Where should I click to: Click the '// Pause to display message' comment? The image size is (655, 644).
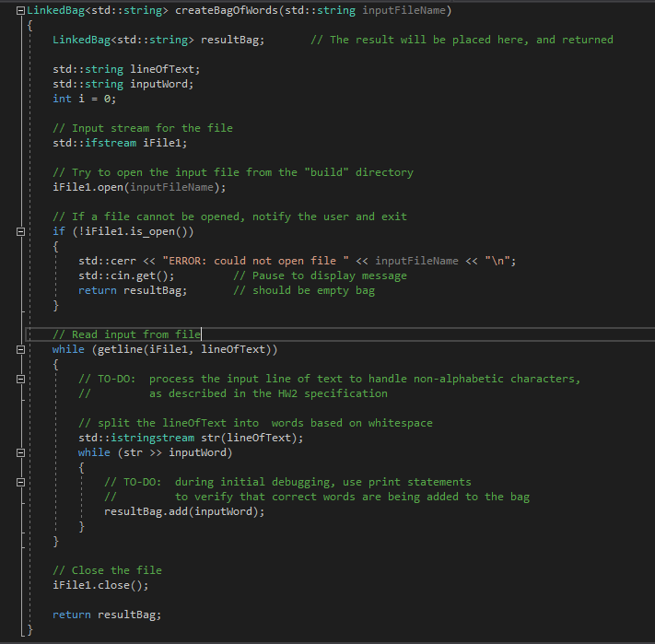click(320, 275)
